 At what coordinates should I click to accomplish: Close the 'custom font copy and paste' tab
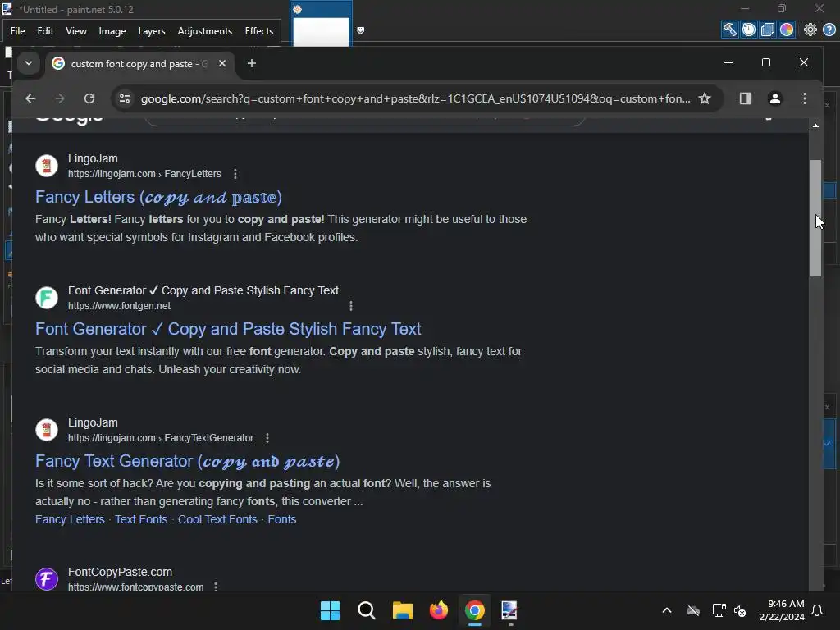click(222, 63)
